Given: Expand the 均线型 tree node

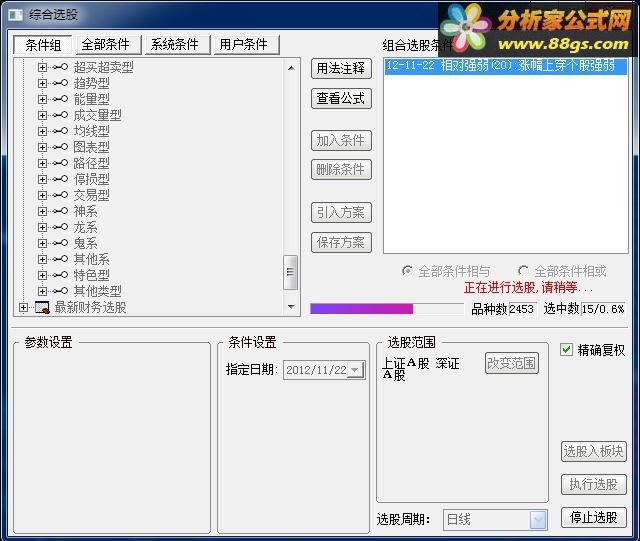Looking at the screenshot, I should 42,131.
